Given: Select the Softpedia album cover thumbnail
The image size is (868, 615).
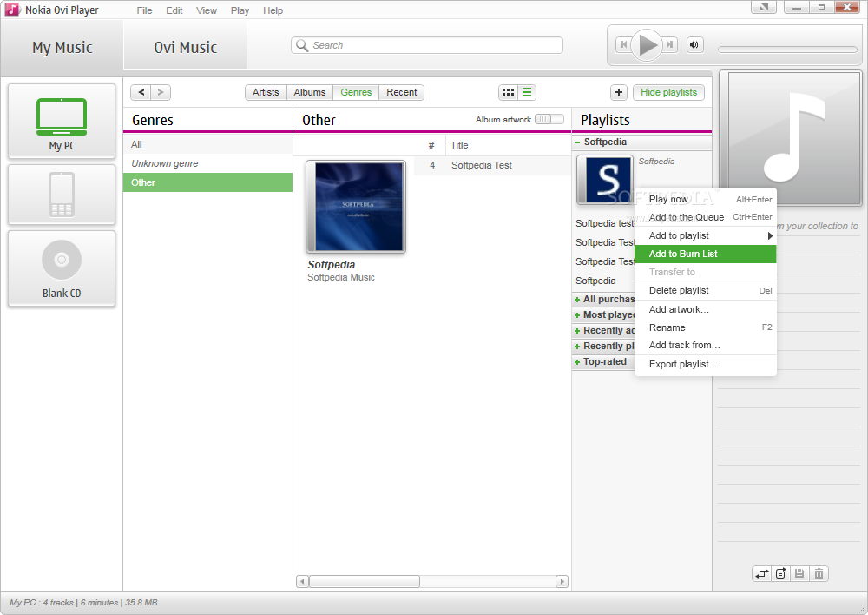Looking at the screenshot, I should pyautogui.click(x=355, y=207).
